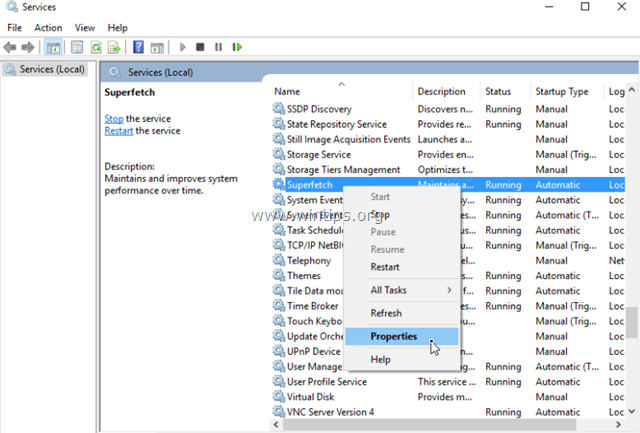This screenshot has height=433, width=640.
Task: Select Properties in the context menu
Action: (x=402, y=337)
